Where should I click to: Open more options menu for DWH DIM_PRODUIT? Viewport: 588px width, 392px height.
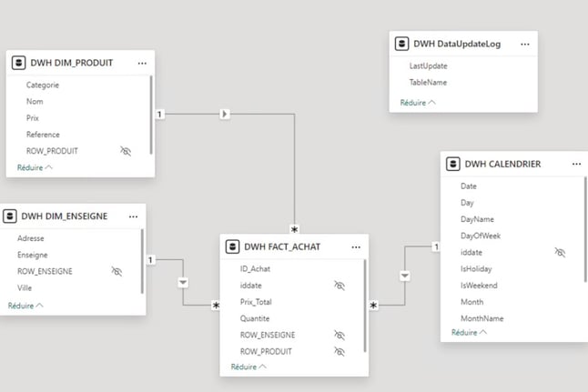click(x=142, y=63)
